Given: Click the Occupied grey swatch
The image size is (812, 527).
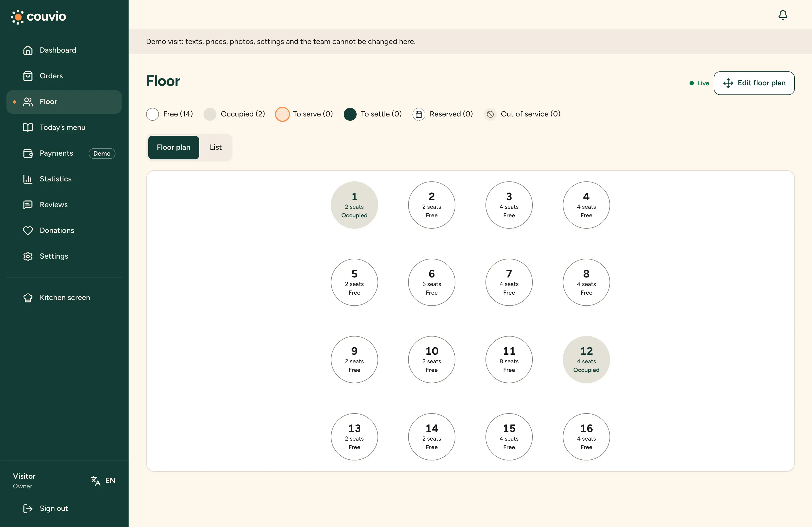Looking at the screenshot, I should click(x=210, y=114).
